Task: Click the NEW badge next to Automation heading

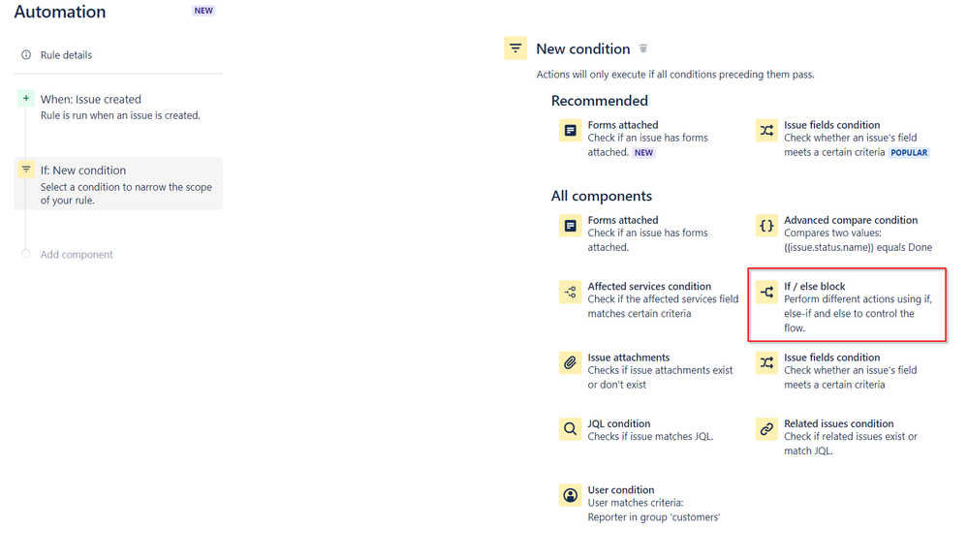Action: [x=203, y=12]
